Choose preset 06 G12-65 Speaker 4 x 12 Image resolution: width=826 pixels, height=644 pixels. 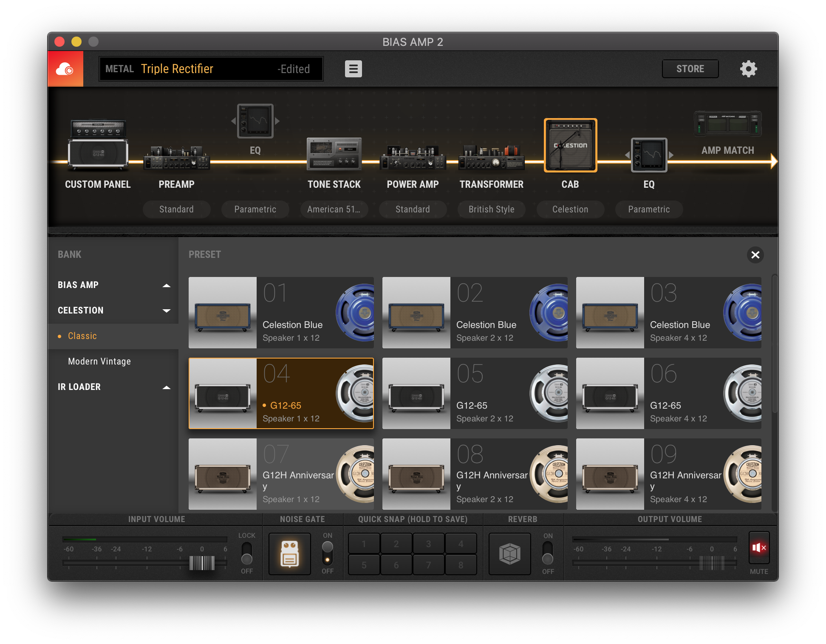coord(669,393)
